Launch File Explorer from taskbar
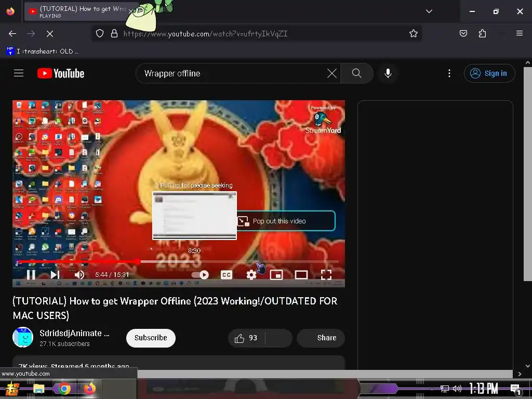This screenshot has height=399, width=532. click(x=38, y=389)
